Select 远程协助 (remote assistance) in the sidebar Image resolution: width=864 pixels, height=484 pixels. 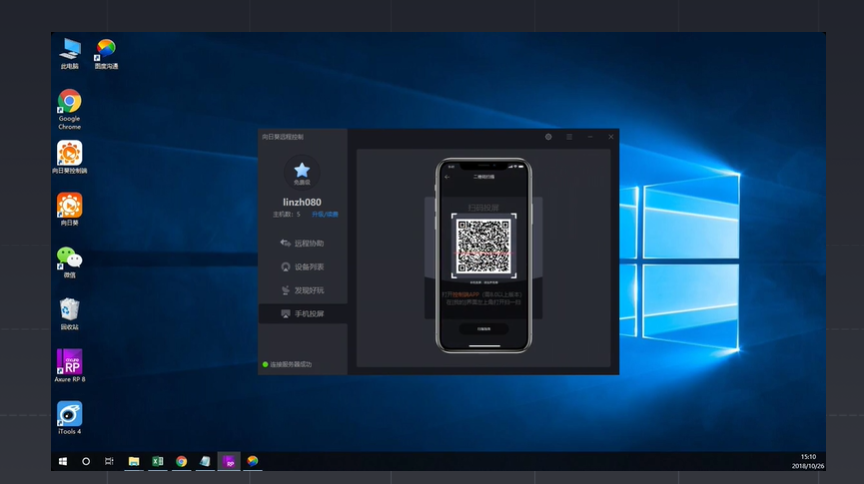pos(303,243)
